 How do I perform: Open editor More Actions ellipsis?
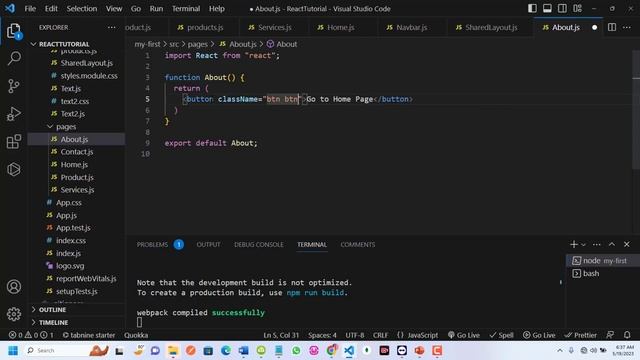627,27
